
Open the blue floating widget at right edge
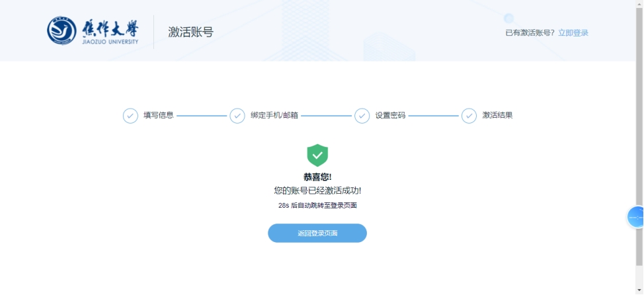[636, 217]
